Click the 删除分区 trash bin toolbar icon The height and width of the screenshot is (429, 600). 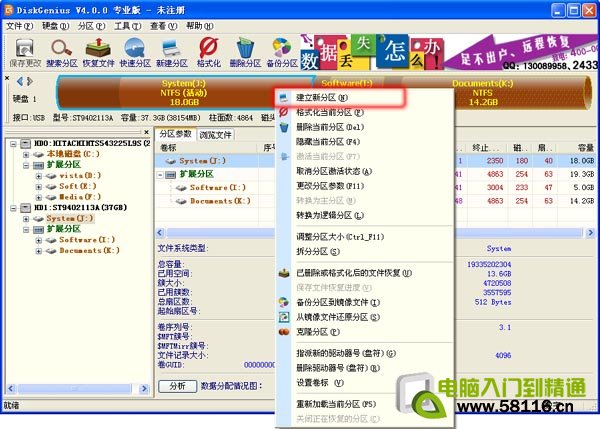pos(245,52)
